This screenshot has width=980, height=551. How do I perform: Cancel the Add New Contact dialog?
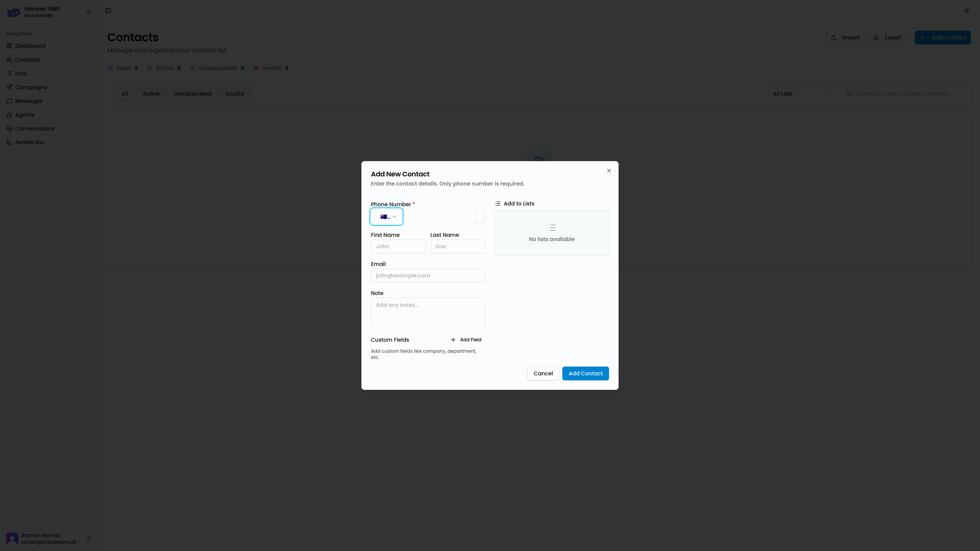tap(543, 373)
